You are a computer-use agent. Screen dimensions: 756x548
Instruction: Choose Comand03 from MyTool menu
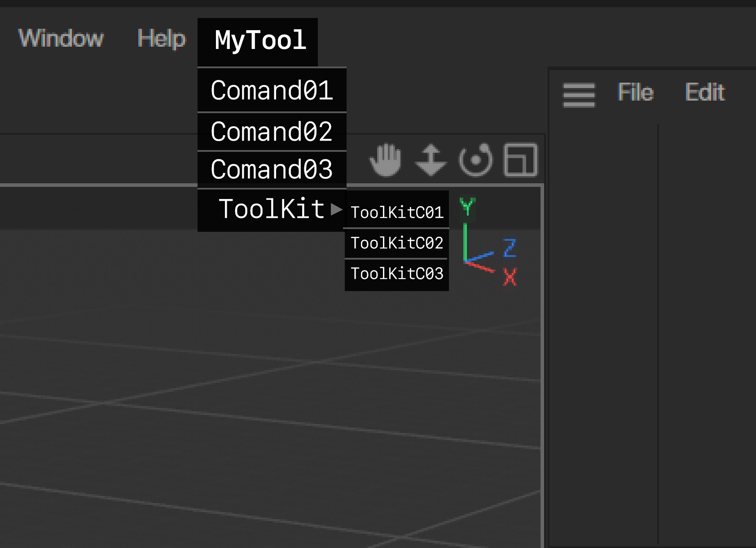pos(272,169)
